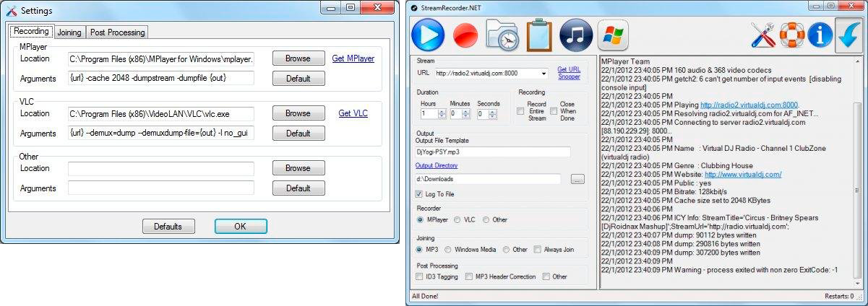Image resolution: width=868 pixels, height=306 pixels.
Task: Click the red record icon
Action: click(x=465, y=35)
